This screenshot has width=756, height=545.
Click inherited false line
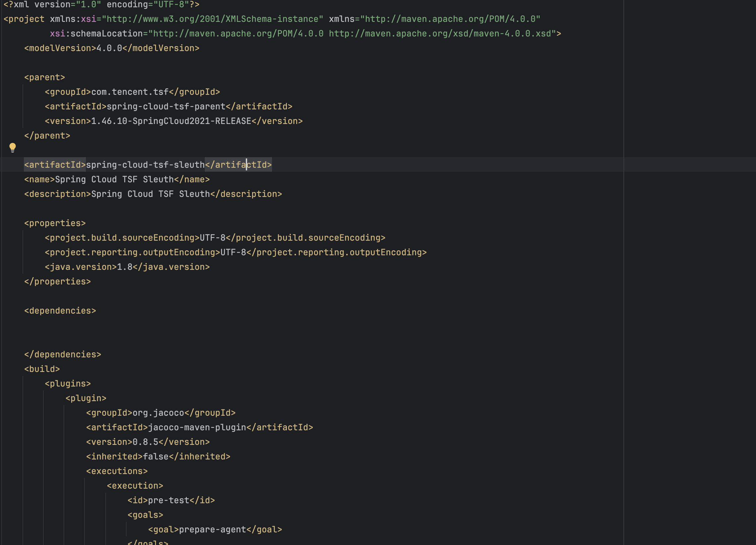coord(158,456)
